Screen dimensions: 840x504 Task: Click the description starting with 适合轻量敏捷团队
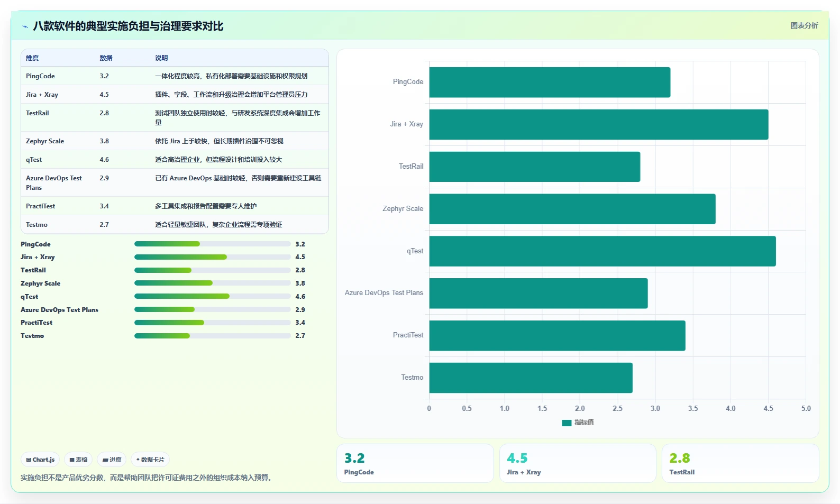(218, 225)
